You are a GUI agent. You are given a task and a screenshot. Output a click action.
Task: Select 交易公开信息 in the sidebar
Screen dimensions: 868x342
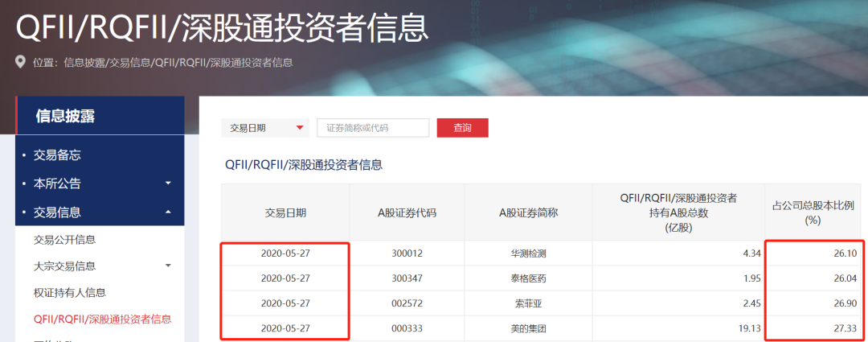click(71, 240)
